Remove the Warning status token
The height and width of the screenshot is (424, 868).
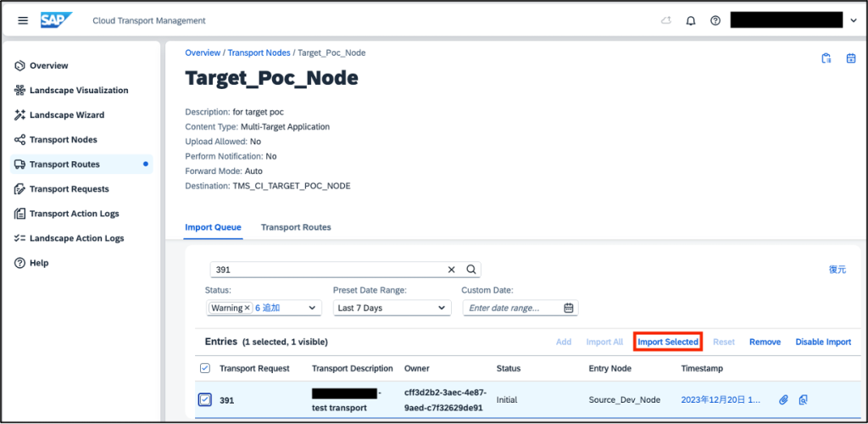pos(248,308)
